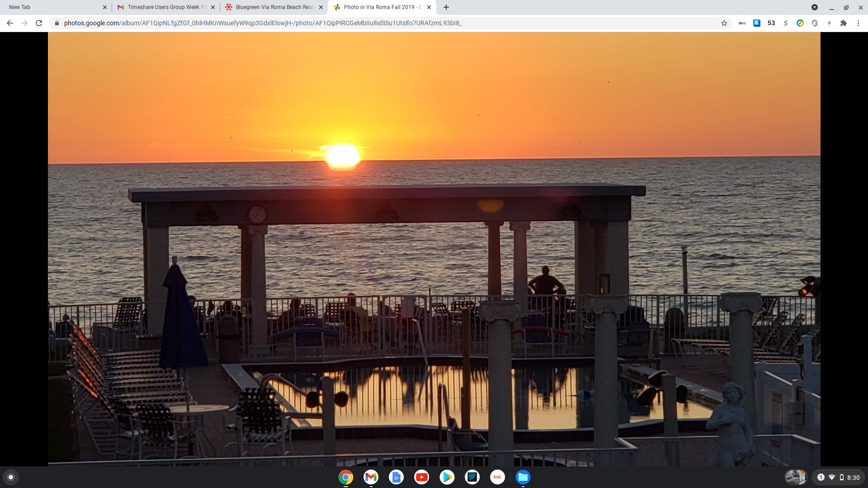The width and height of the screenshot is (868, 488).
Task: Reload the Google Photos page
Action: coord(39,23)
